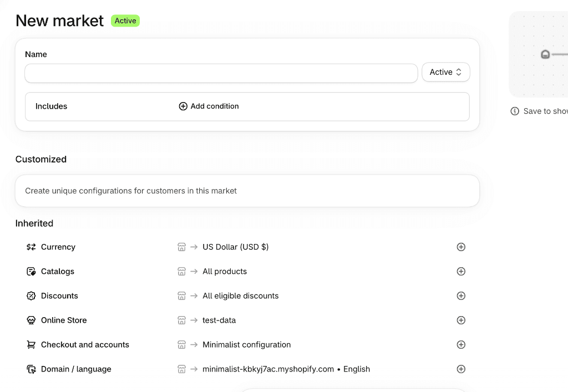Click the Customized section heading
568x392 pixels.
pyautogui.click(x=41, y=159)
